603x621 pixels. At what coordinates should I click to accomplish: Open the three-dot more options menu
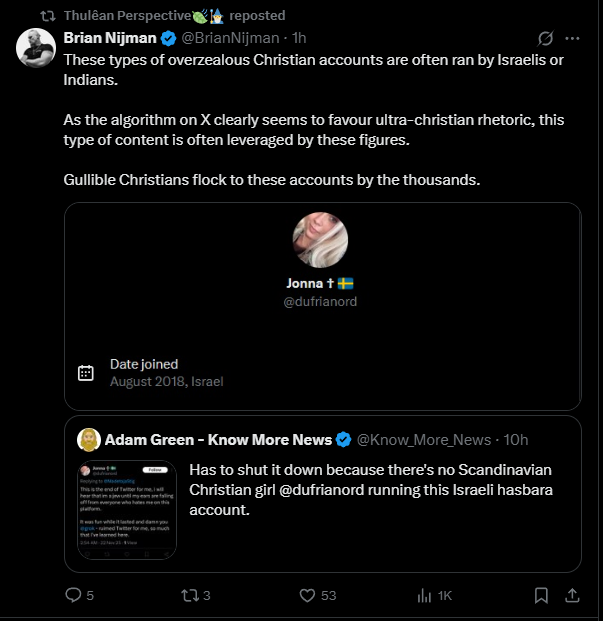(572, 38)
